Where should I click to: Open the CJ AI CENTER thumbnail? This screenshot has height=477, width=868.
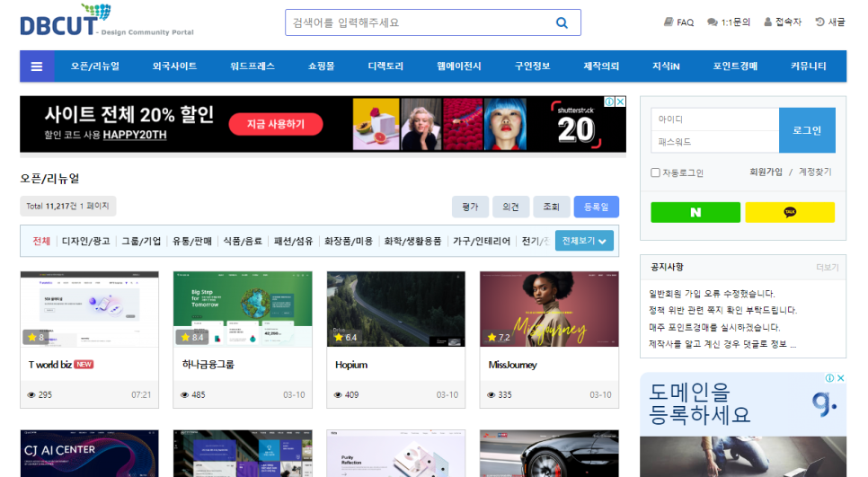click(x=90, y=454)
